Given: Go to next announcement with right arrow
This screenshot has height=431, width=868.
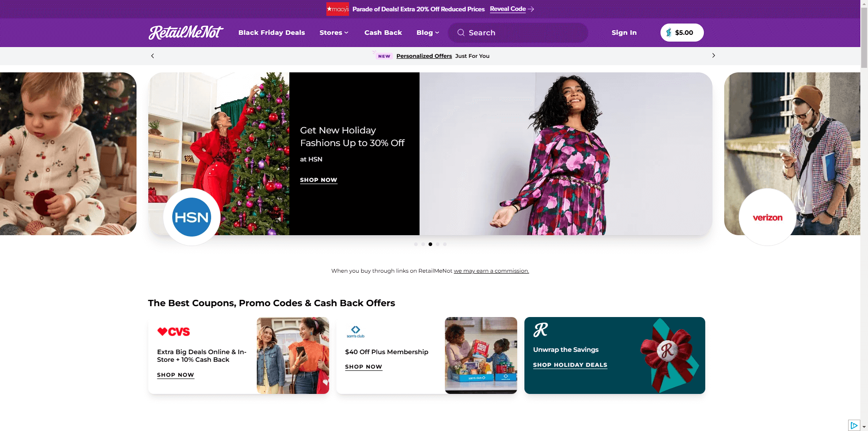Looking at the screenshot, I should tap(713, 56).
